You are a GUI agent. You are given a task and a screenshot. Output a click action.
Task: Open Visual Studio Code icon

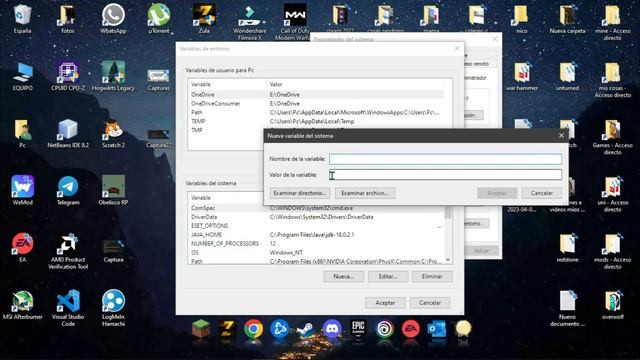[68, 308]
